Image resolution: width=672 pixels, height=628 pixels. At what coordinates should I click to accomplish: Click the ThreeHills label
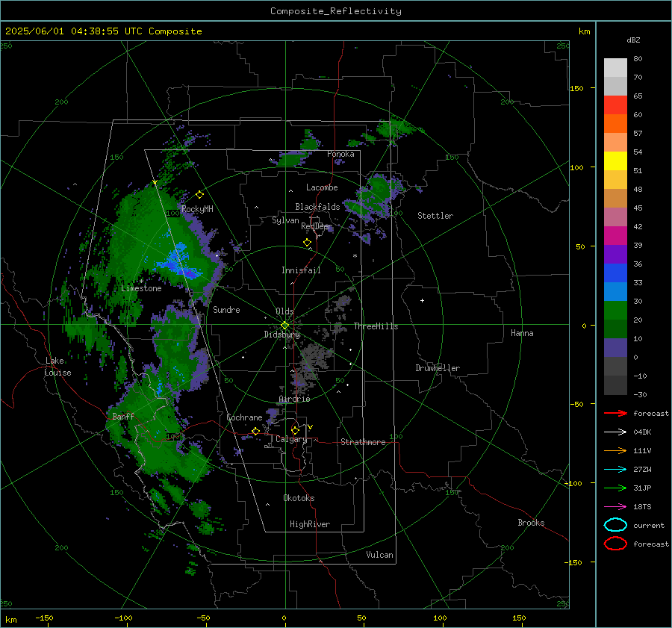click(376, 326)
